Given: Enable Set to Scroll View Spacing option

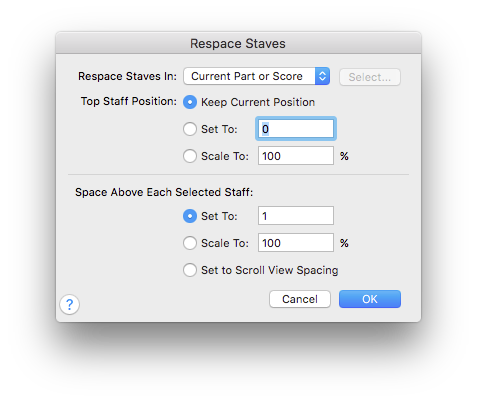Looking at the screenshot, I should click(x=190, y=270).
